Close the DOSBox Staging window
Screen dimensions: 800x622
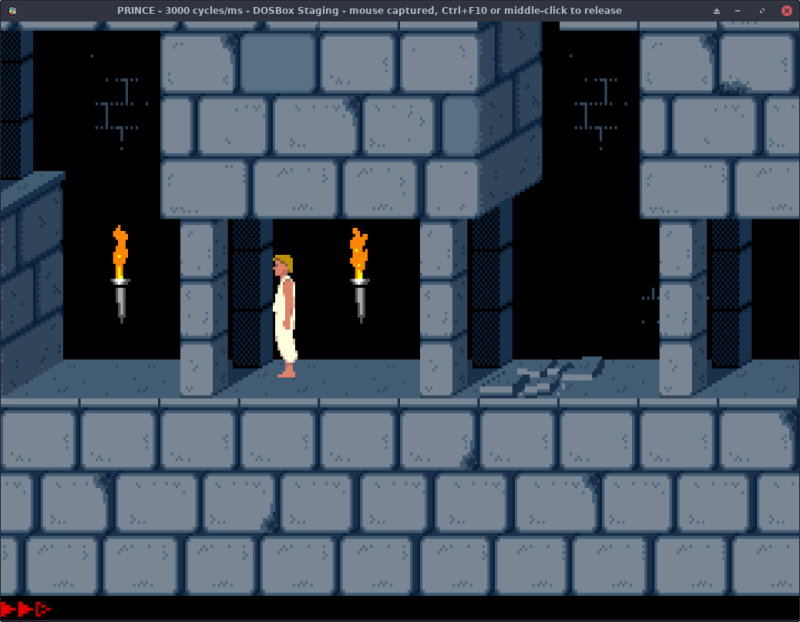pyautogui.click(x=786, y=11)
